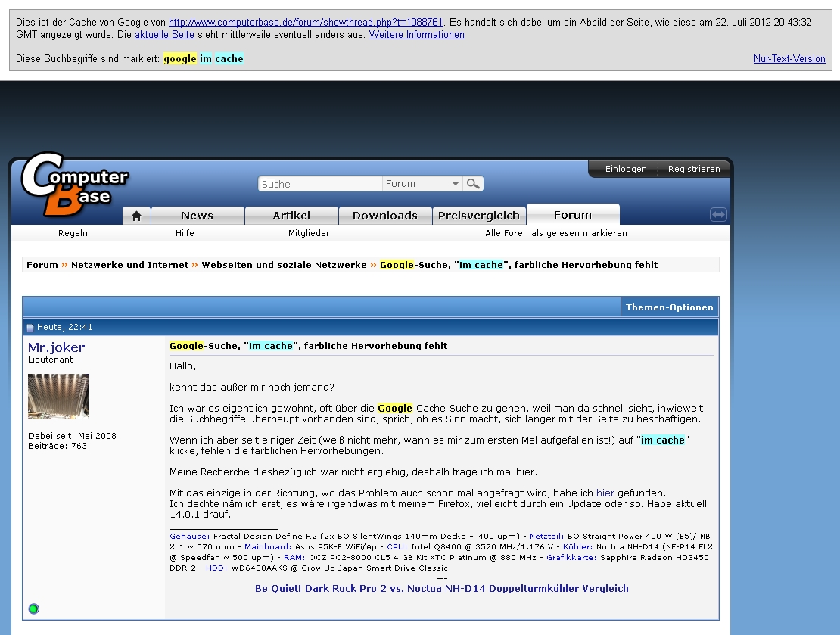This screenshot has height=635, width=840.
Task: Open Hilfe in the sub menu
Action: pyautogui.click(x=185, y=233)
